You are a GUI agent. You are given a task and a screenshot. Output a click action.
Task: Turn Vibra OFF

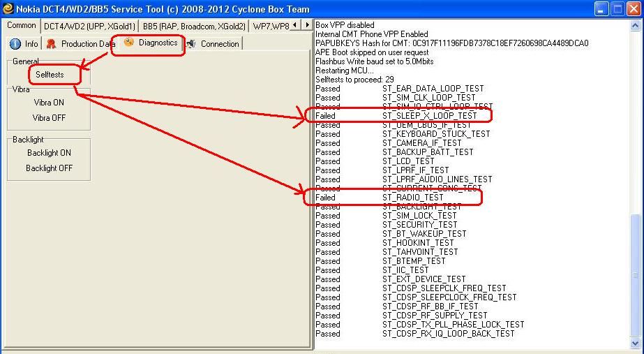pos(49,117)
